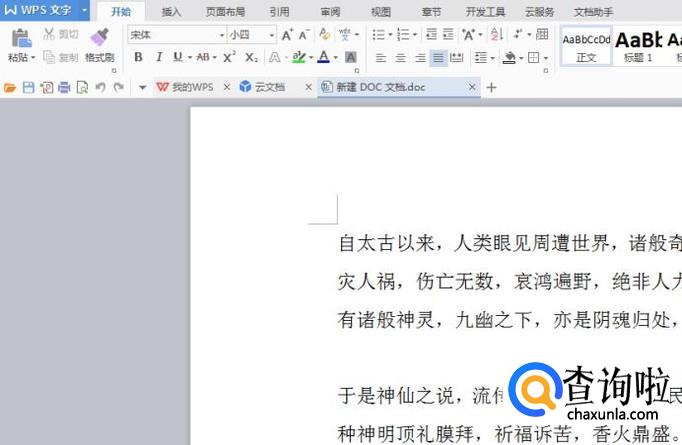Add a new document tab with plus
This screenshot has width=682, height=445.
[x=491, y=88]
